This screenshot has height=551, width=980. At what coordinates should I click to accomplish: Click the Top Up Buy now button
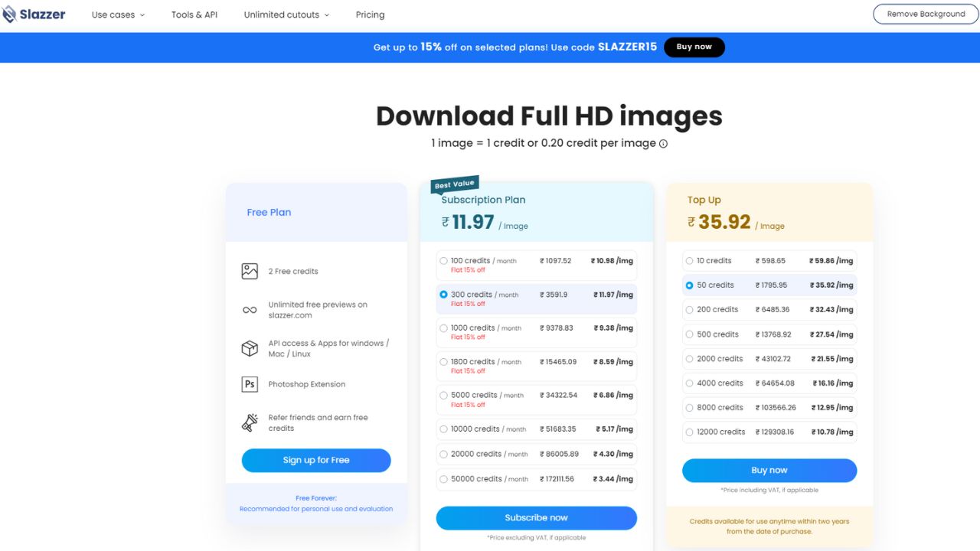point(769,470)
